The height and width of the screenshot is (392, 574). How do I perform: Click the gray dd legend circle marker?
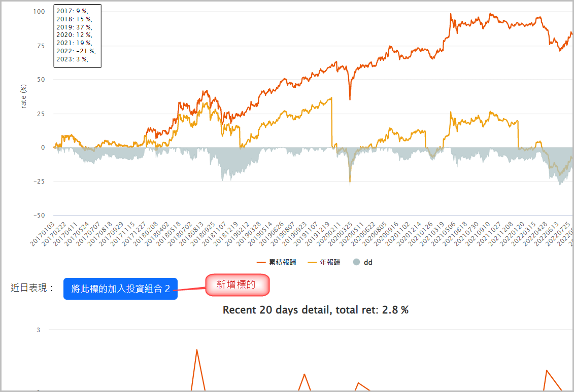(356, 262)
